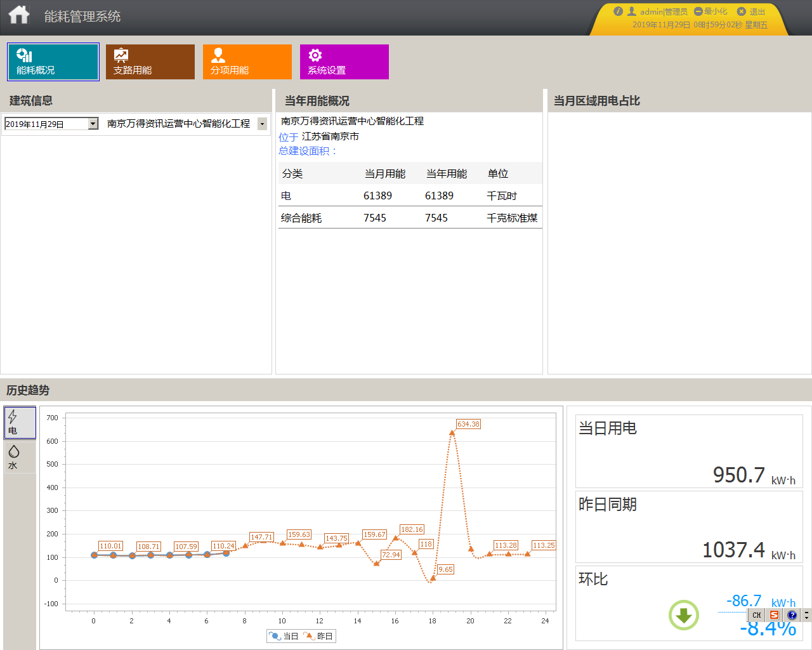Click the 107.59 data label

[186, 547]
